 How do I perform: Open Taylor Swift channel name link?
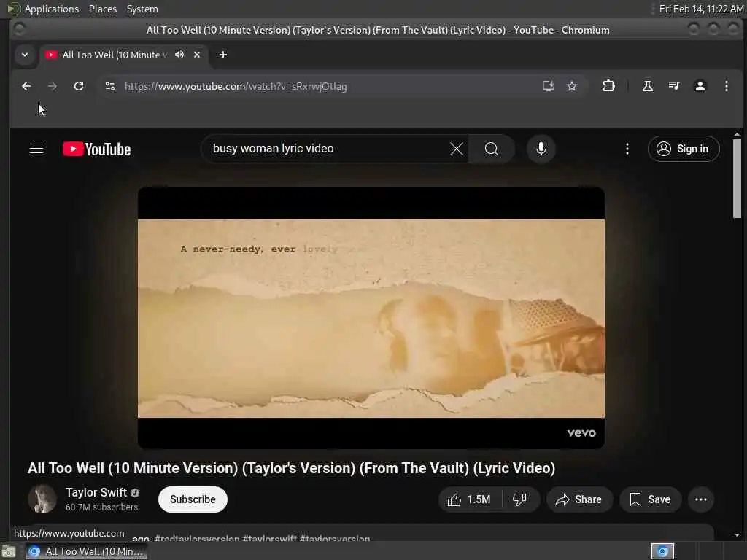pyautogui.click(x=96, y=492)
